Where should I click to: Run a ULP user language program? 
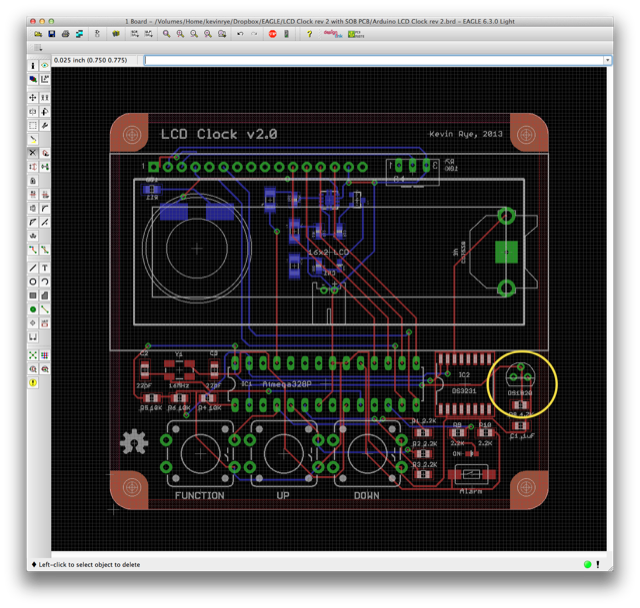[x=149, y=34]
